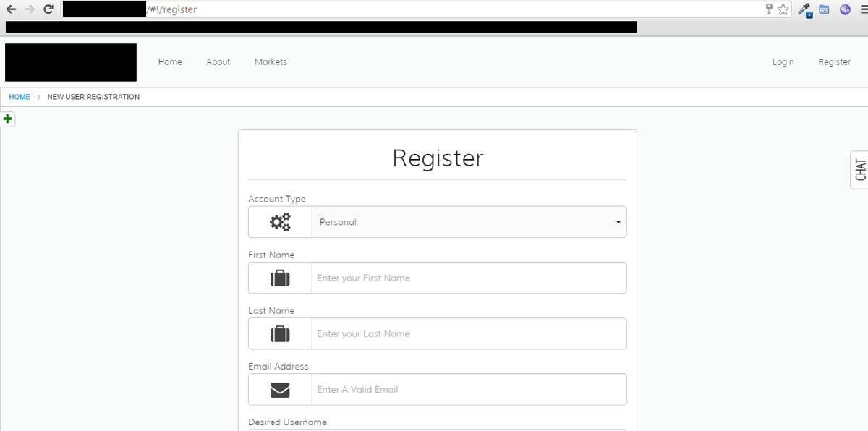Click the browser forward arrow

click(30, 9)
